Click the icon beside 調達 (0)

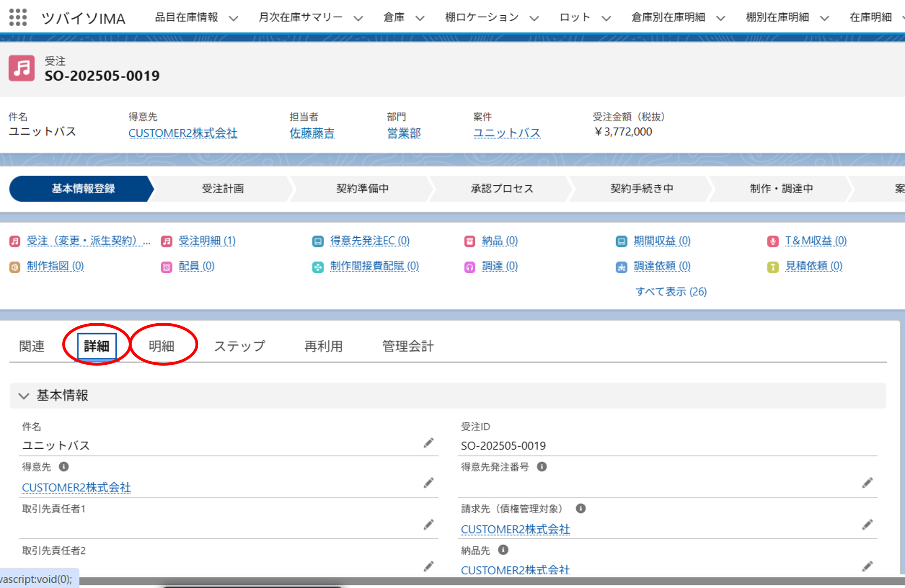(x=470, y=267)
